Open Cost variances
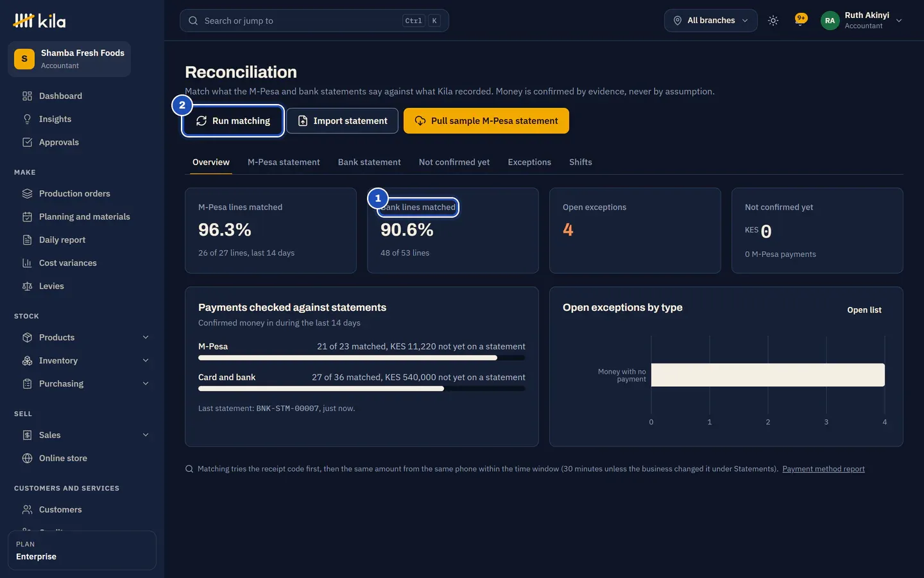The height and width of the screenshot is (578, 924). click(82, 263)
